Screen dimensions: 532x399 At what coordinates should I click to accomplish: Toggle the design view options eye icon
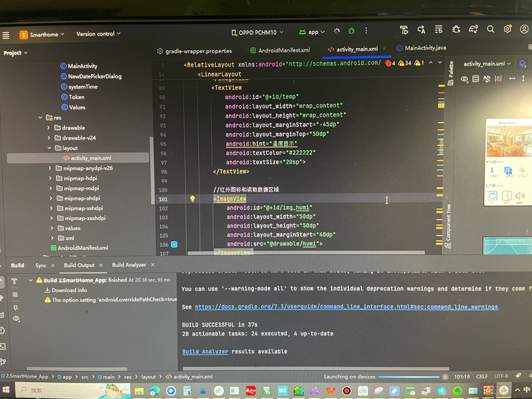pyautogui.click(x=464, y=79)
